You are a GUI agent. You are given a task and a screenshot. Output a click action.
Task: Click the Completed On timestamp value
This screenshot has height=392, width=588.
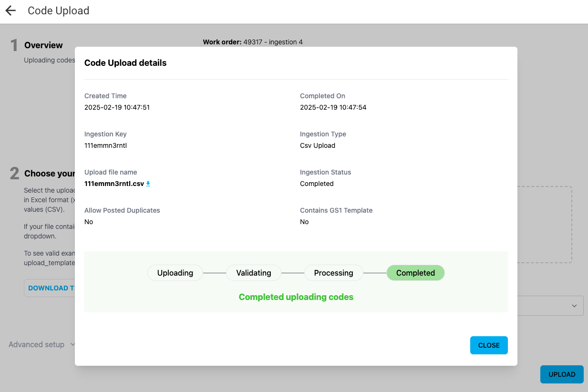click(x=333, y=107)
